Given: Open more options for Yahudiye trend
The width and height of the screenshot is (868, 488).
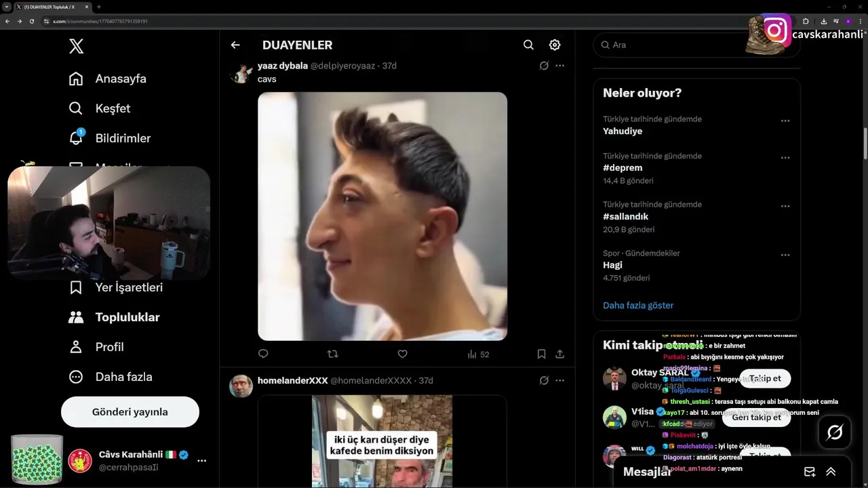Looking at the screenshot, I should (785, 121).
